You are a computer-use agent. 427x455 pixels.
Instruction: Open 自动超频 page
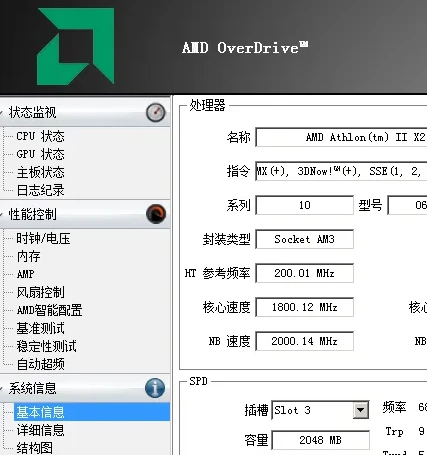point(40,364)
